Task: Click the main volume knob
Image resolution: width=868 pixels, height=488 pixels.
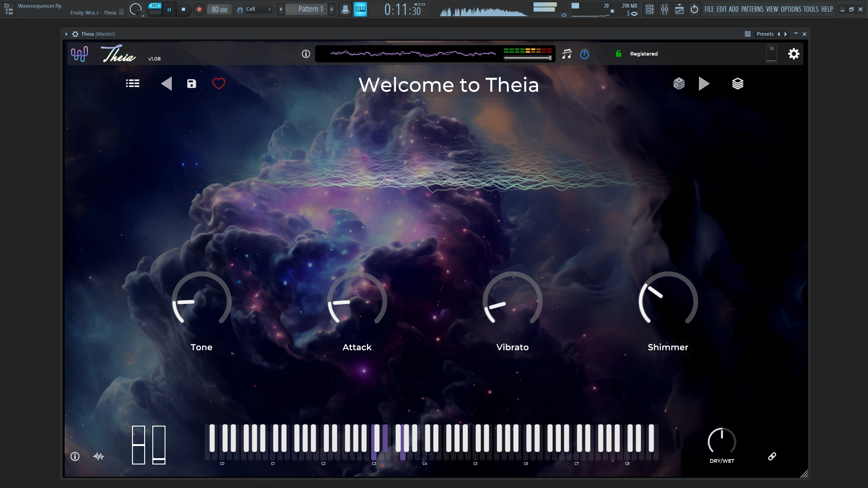Action: (x=136, y=9)
